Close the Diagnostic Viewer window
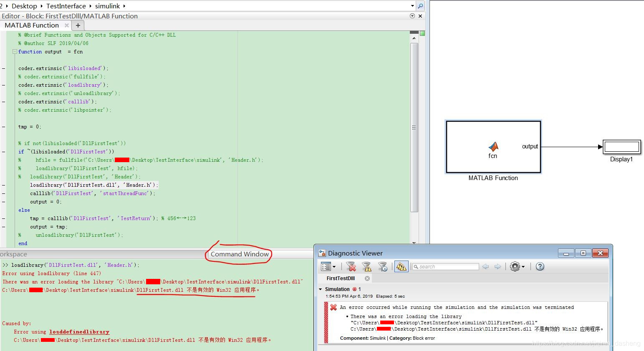This screenshot has height=351, width=644. coord(600,253)
